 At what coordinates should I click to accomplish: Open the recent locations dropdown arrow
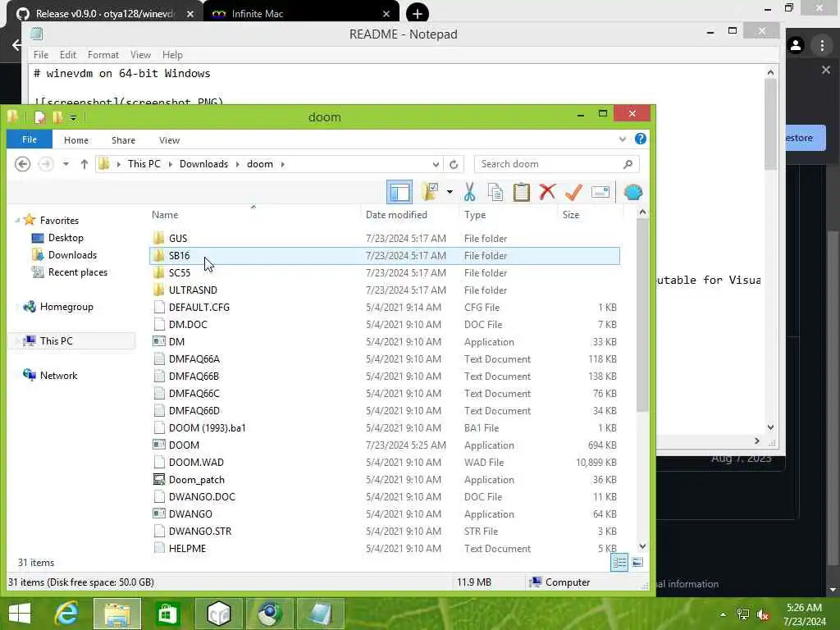[66, 164]
